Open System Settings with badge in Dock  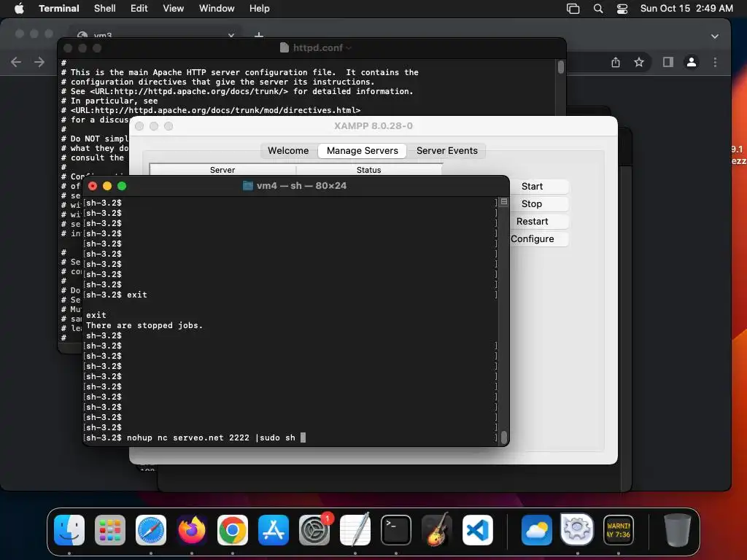click(x=314, y=529)
